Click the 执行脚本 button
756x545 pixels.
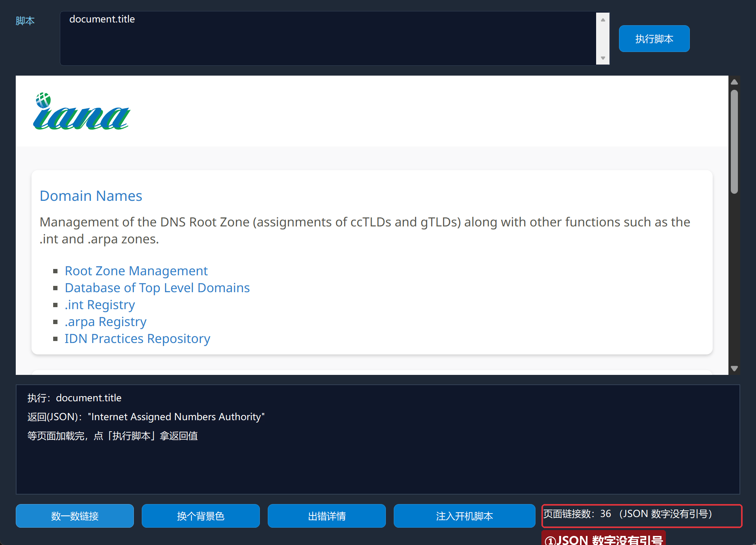tap(654, 39)
